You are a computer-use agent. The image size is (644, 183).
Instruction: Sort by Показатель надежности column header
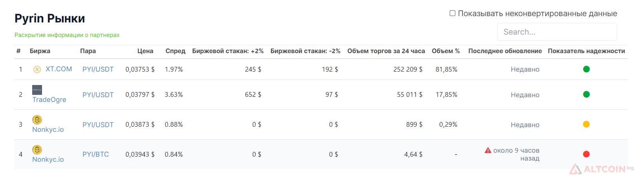(x=586, y=51)
